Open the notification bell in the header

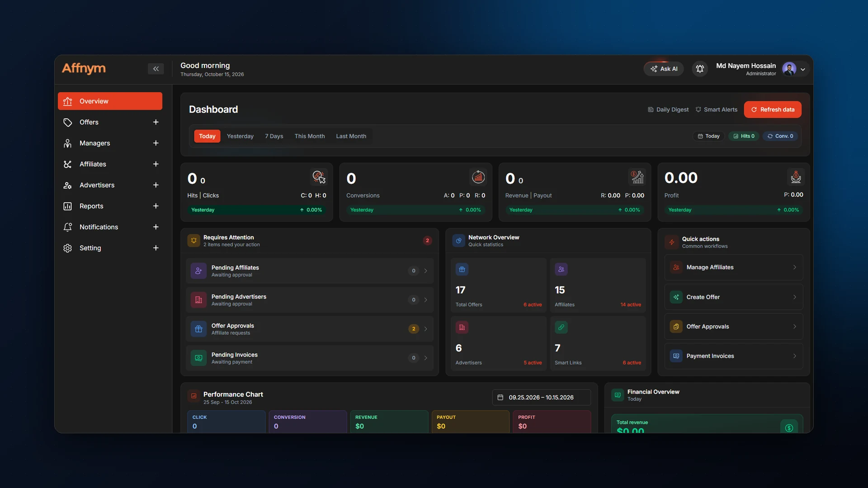coord(700,69)
